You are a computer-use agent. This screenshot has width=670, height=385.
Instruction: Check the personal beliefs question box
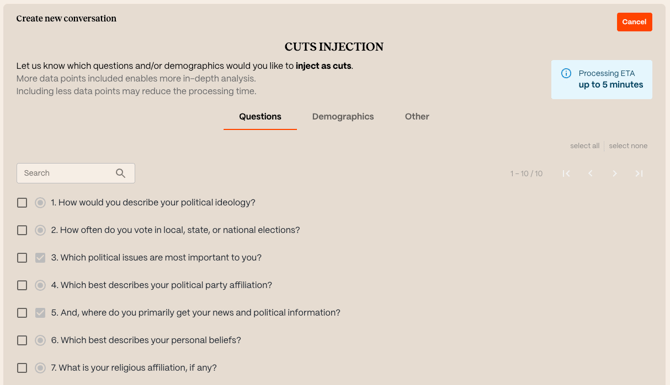[x=22, y=340]
